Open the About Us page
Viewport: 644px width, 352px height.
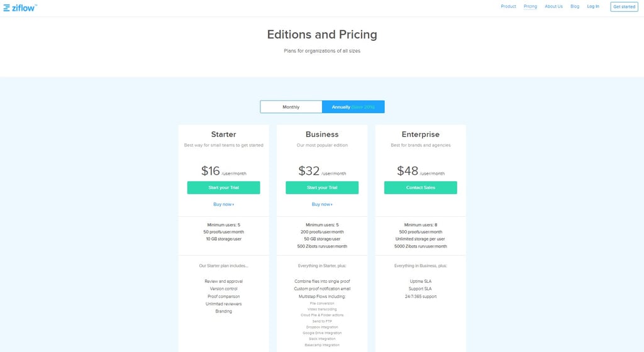pos(553,6)
